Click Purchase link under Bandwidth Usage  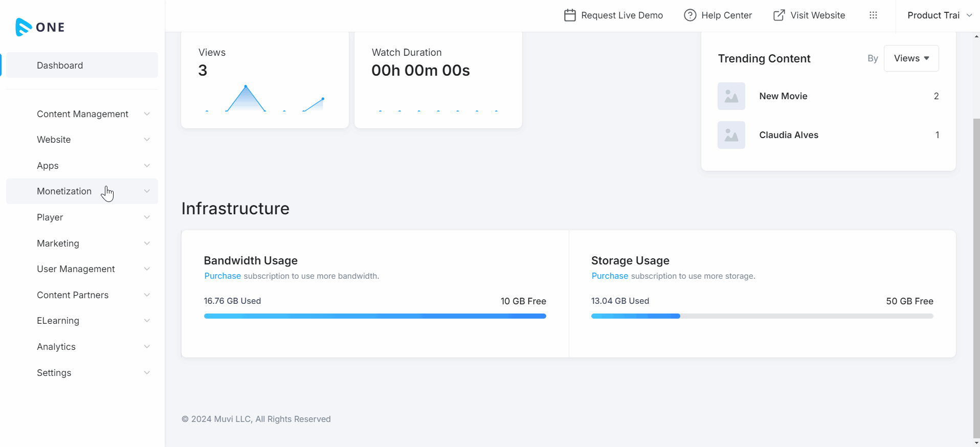[222, 276]
